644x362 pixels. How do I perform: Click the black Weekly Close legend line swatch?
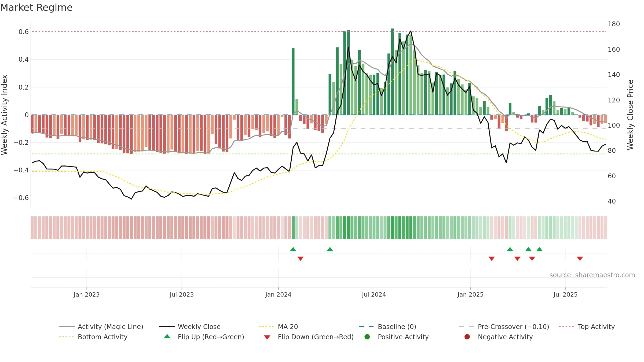(167, 327)
